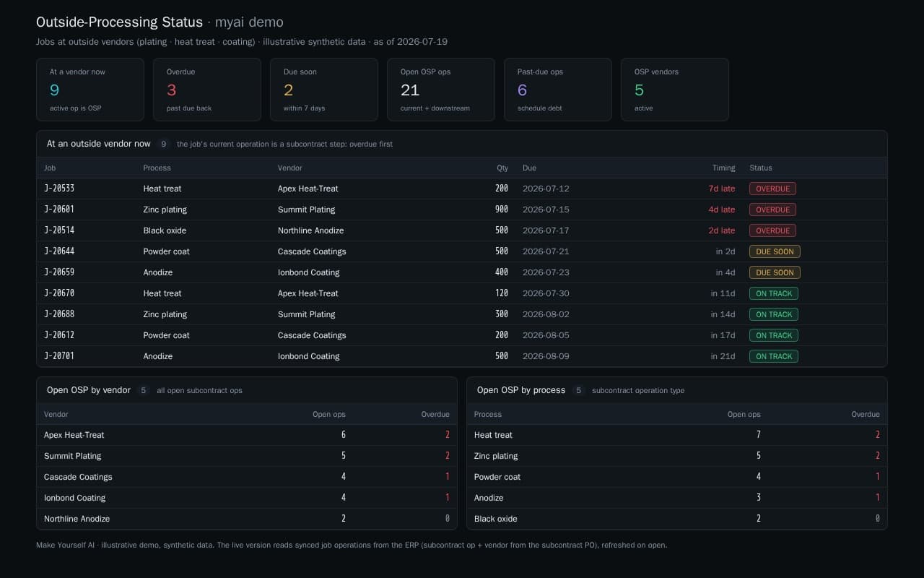Click the 'At an outside vendor now' heading
924x578 pixels.
99,144
